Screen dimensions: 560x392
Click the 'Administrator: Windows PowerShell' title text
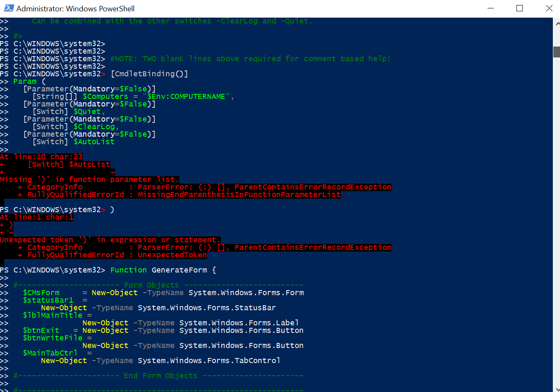click(75, 8)
